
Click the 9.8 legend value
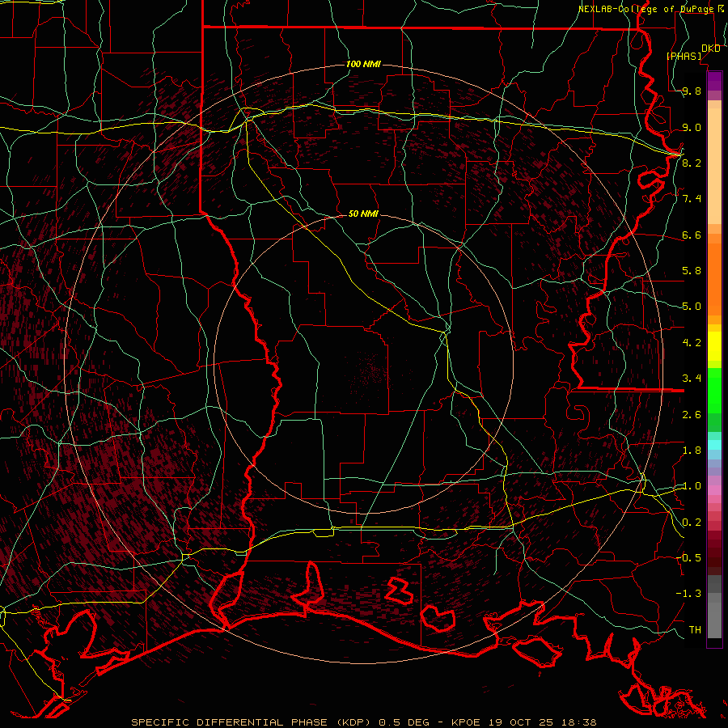[x=692, y=91]
